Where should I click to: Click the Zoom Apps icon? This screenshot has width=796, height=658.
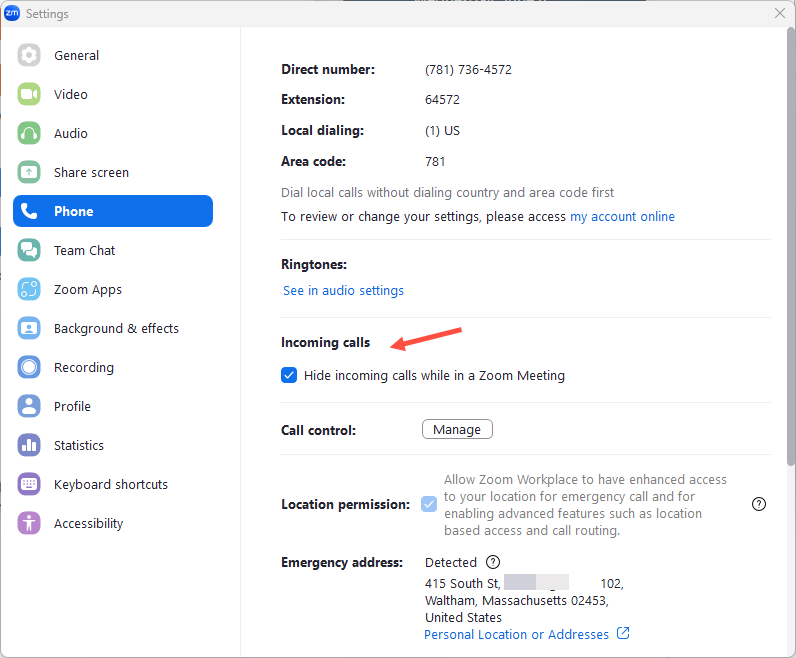coord(29,289)
